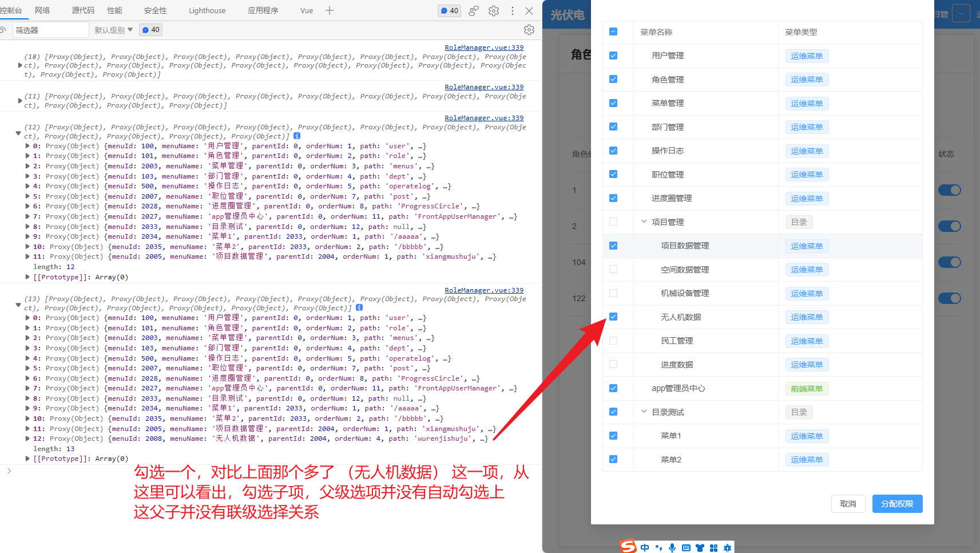Toggle Chinese/English mode '中' on IME bar
The image size is (980, 553).
645,548
